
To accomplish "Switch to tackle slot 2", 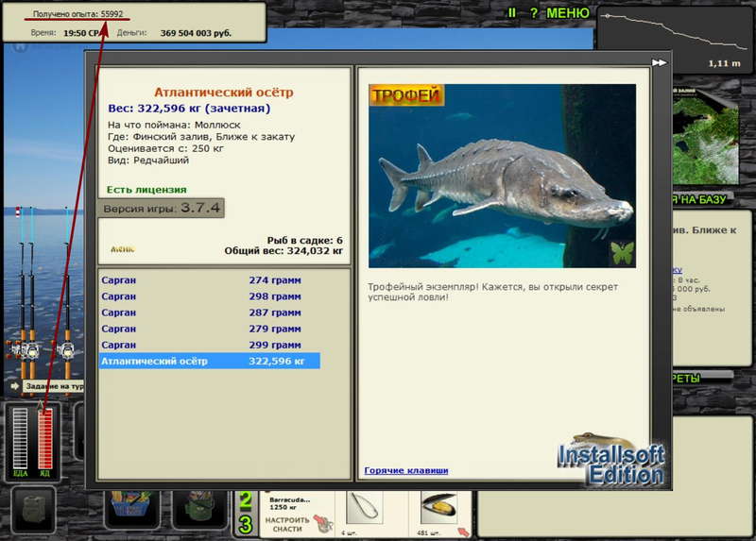I will pyautogui.click(x=246, y=501).
